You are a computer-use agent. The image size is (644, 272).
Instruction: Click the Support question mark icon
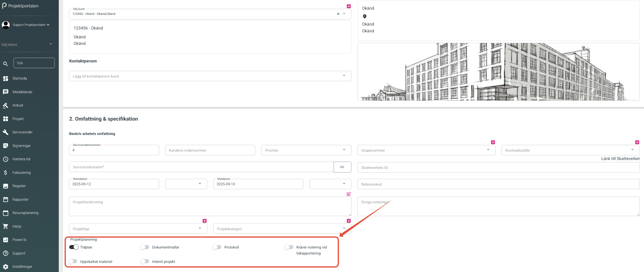click(x=5, y=253)
